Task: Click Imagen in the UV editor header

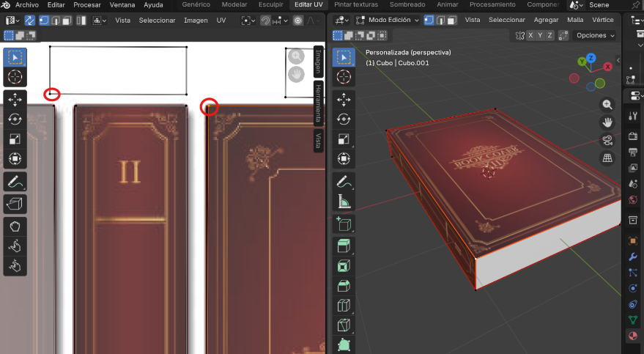Action: pos(196,21)
